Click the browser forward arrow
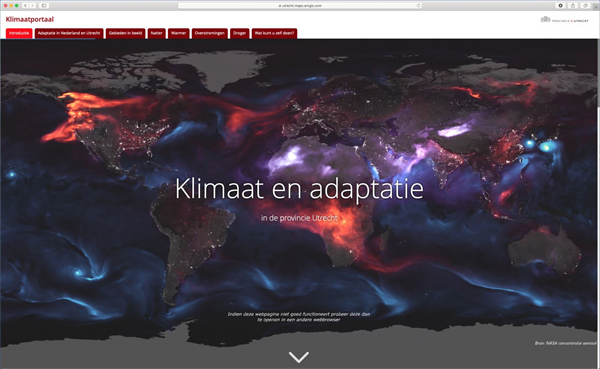Screen dimensions: 600x369 pyautogui.click(x=33, y=5)
